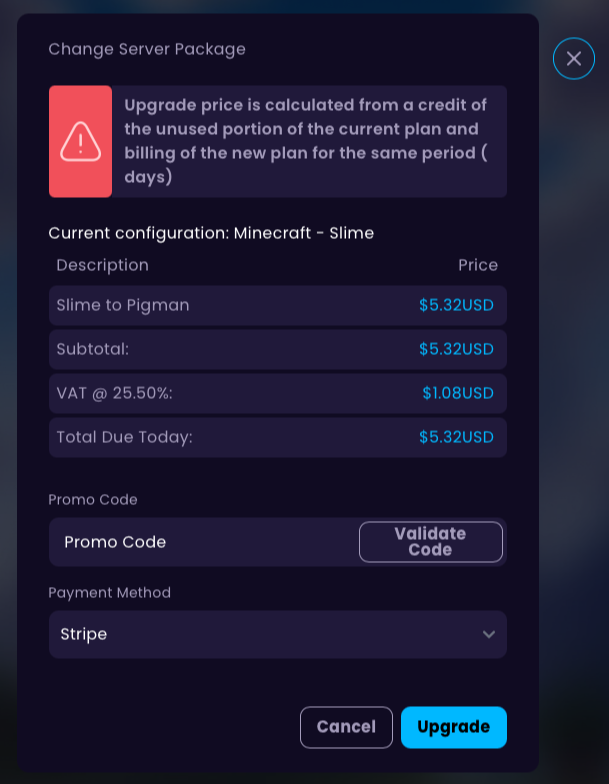Click the red warning triangle icon
Image resolution: width=609 pixels, height=784 pixels.
point(80,142)
